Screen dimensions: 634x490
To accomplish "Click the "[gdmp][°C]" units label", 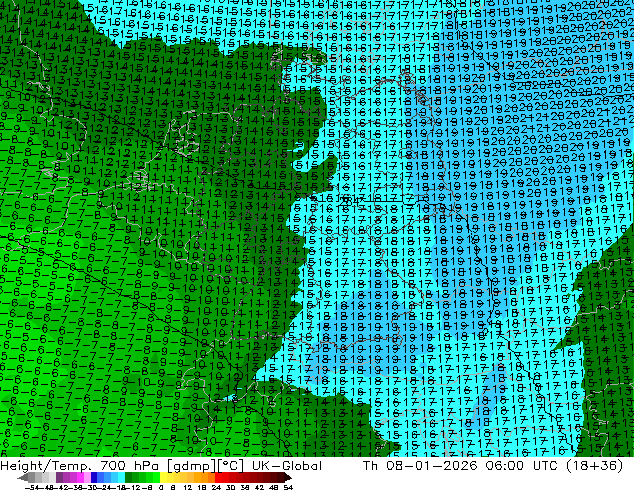I will (206, 466).
